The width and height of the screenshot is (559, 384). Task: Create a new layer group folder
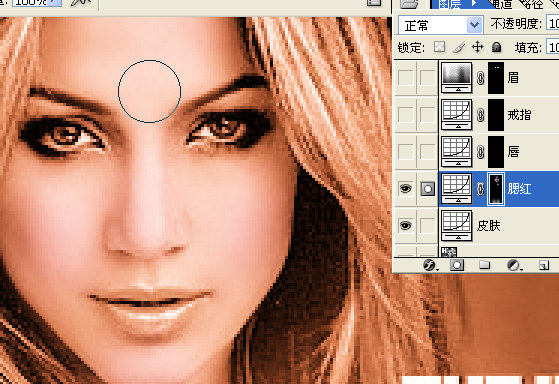click(484, 265)
